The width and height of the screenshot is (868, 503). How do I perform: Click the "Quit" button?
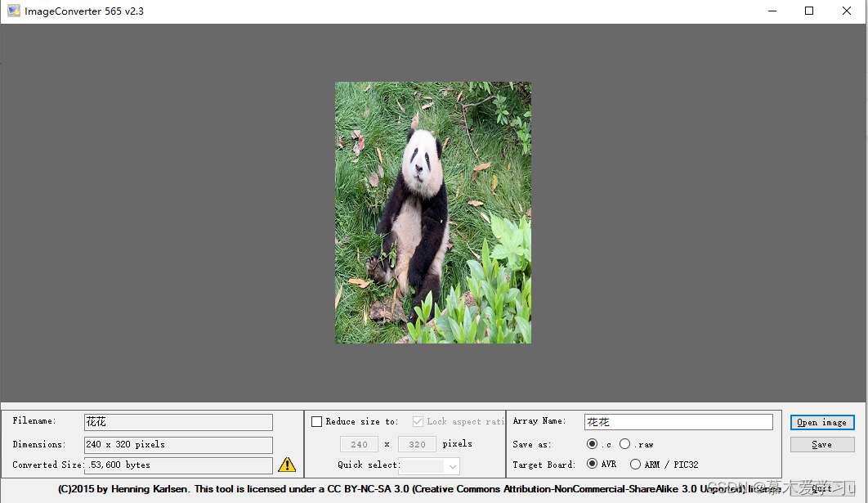(821, 487)
